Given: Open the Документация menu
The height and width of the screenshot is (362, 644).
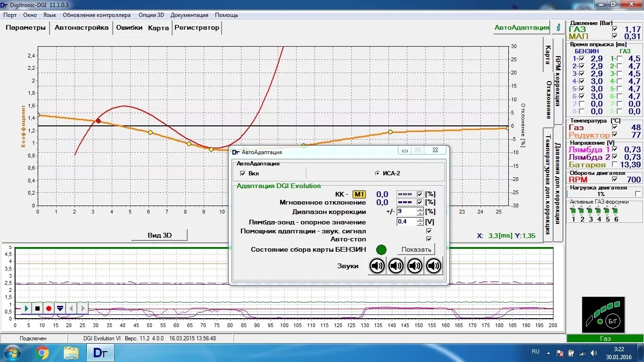Looking at the screenshot, I should (189, 15).
